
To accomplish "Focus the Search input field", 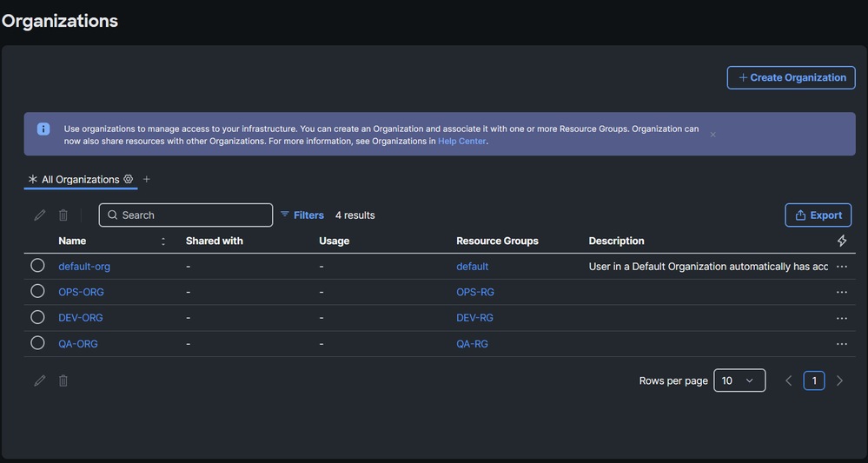I will click(x=185, y=215).
